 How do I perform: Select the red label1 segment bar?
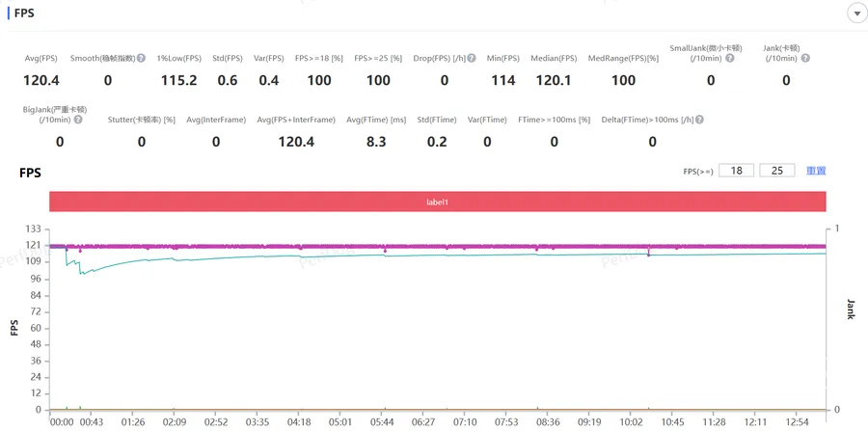point(437,202)
